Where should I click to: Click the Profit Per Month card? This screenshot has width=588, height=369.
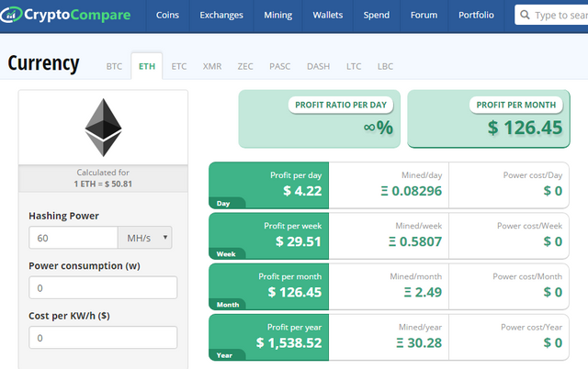pos(489,118)
